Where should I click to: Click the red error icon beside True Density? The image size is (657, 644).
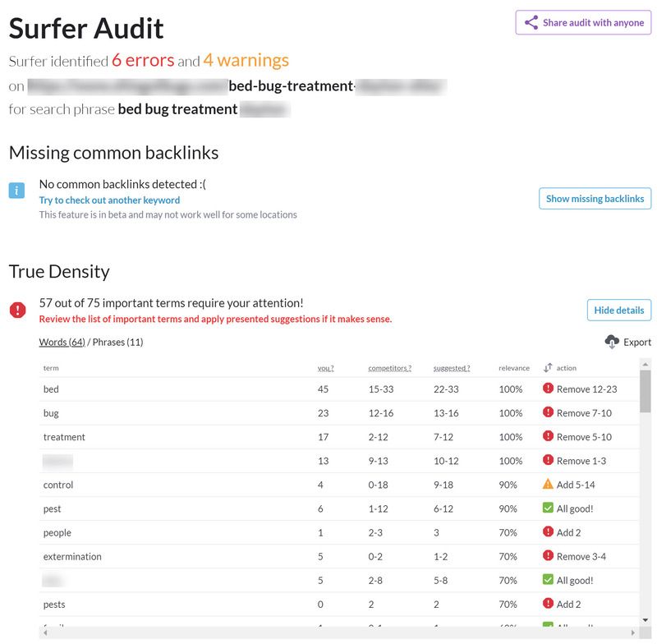(x=17, y=310)
